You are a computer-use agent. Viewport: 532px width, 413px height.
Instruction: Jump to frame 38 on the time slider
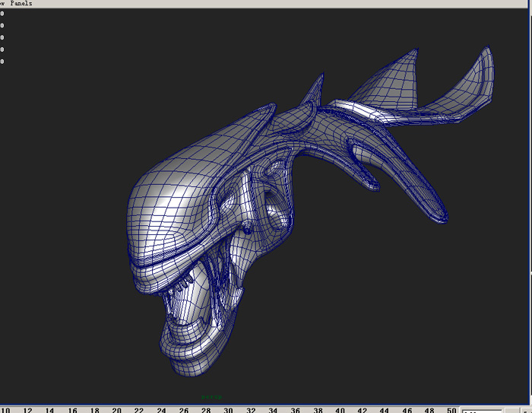(x=318, y=410)
